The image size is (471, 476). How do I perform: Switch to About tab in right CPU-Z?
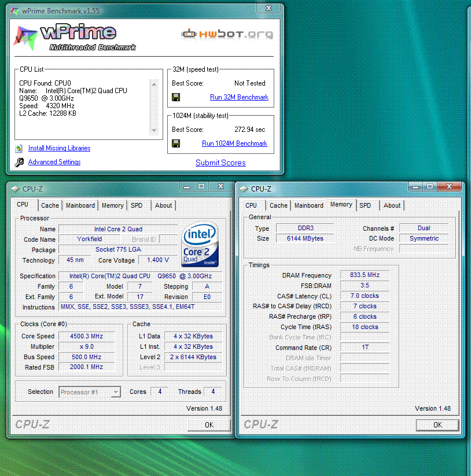(x=392, y=205)
